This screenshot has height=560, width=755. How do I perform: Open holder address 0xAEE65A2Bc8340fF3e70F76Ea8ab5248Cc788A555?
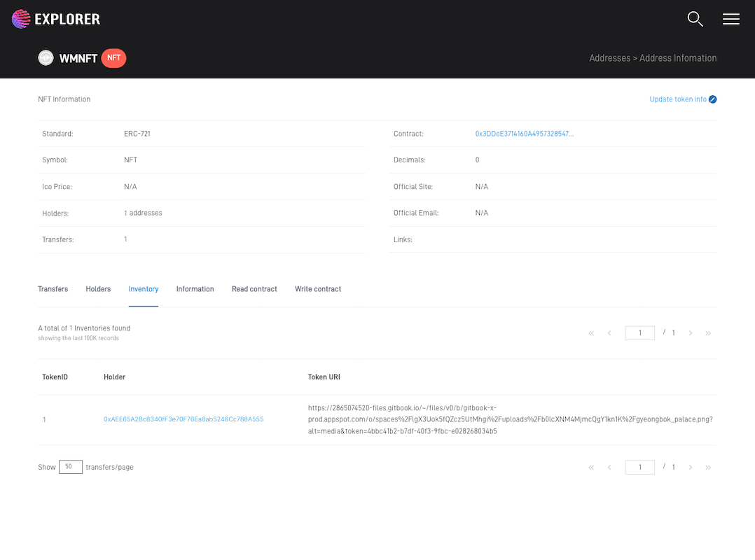[183, 419]
